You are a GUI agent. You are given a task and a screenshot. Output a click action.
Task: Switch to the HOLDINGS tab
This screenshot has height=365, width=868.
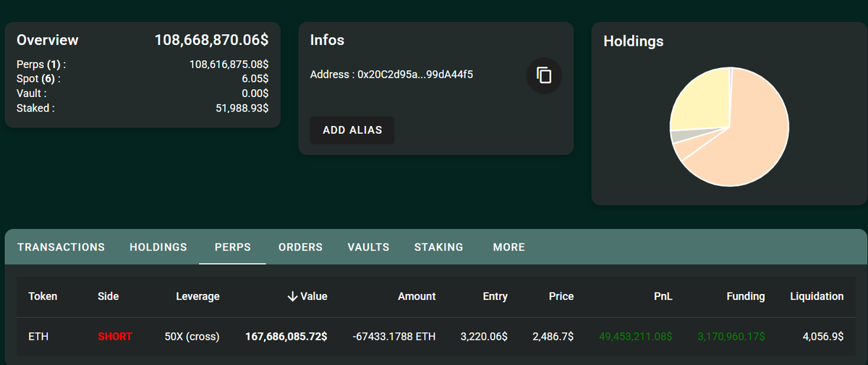158,247
